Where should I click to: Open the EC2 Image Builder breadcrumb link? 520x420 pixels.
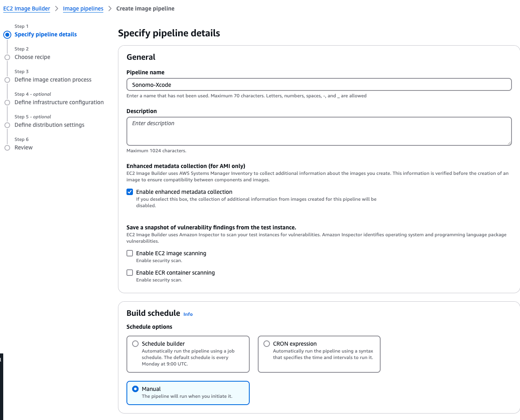[27, 8]
